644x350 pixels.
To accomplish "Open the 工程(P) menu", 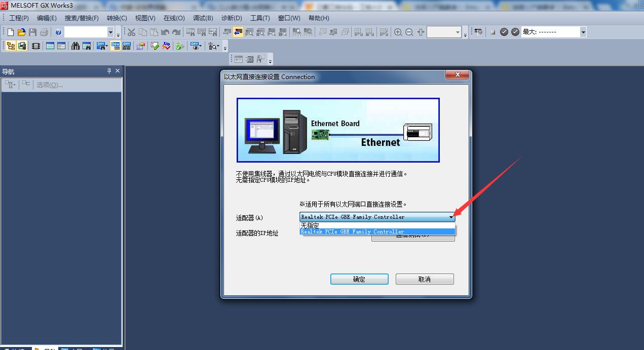I will tap(19, 18).
